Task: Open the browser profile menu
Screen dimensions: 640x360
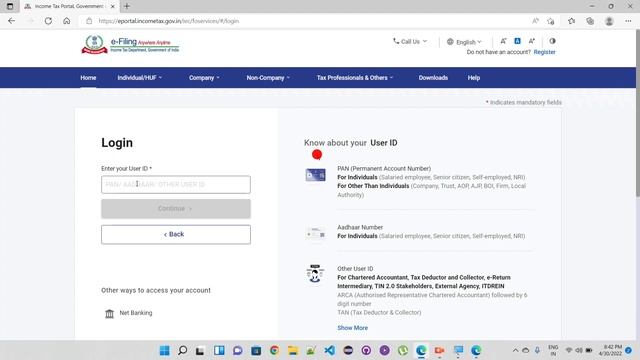Action: click(x=609, y=21)
